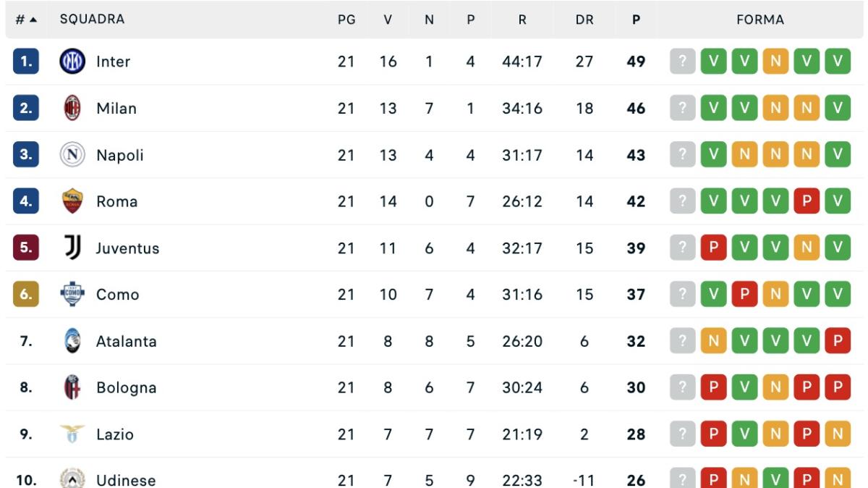Click the grey question mark badge in Inter's form
Viewport: 868px width, 488px height.
point(684,62)
